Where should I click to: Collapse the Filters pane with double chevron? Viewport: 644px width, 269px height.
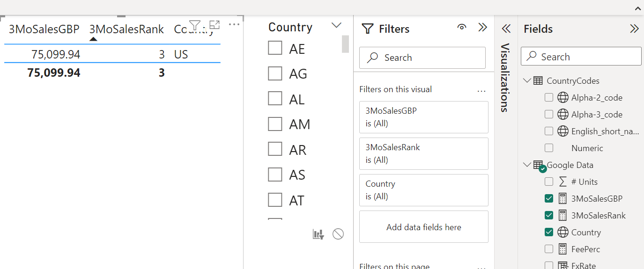point(482,28)
